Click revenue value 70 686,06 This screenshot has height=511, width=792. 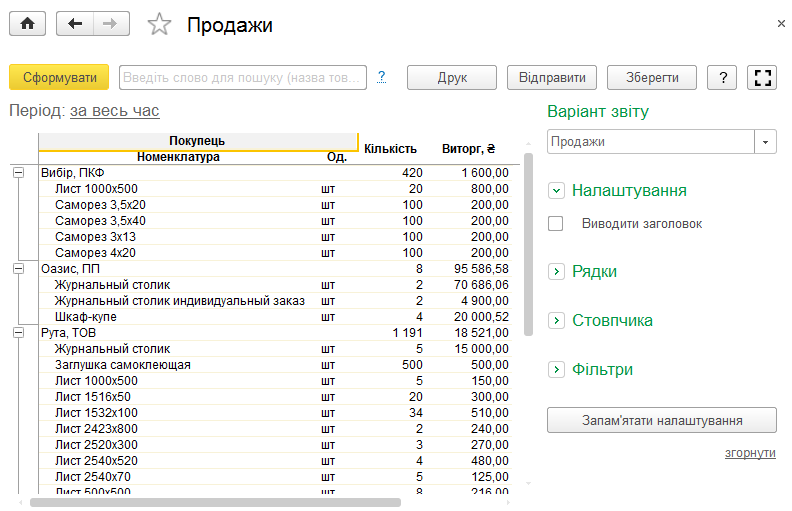tap(481, 285)
